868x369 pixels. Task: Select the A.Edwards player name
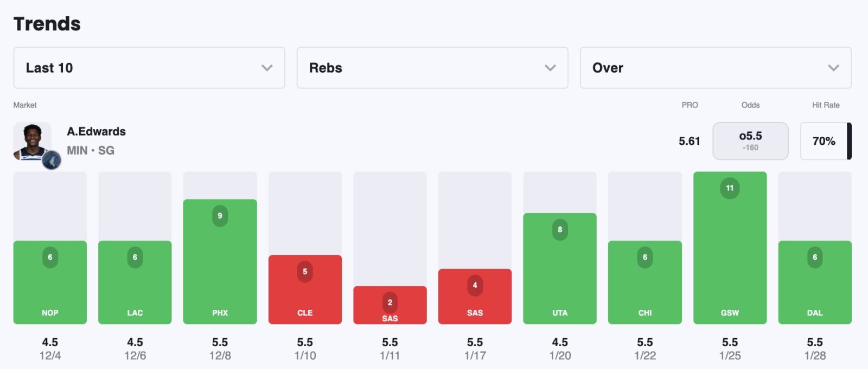pyautogui.click(x=96, y=131)
